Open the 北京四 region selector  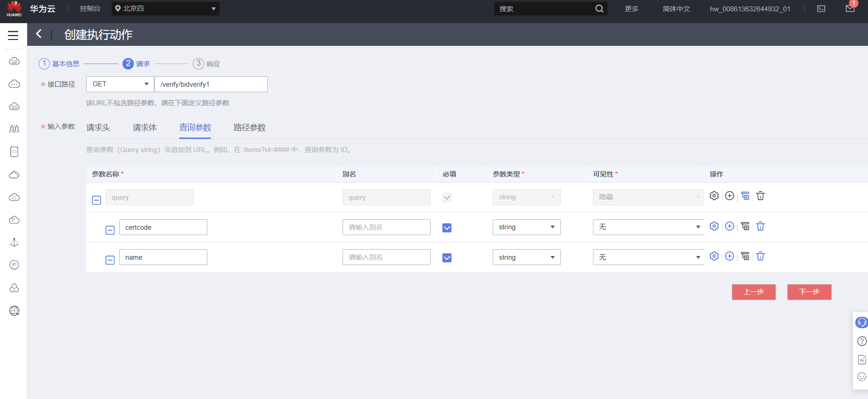(166, 9)
